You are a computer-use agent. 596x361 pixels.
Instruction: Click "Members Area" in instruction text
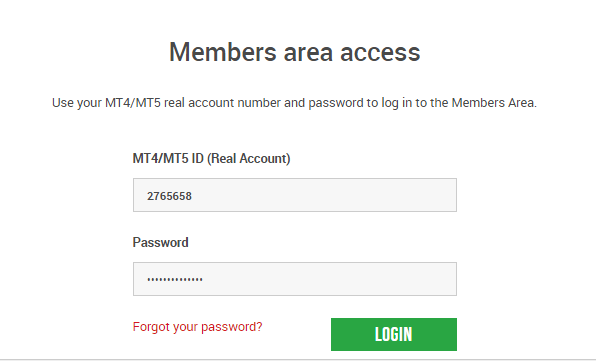(494, 103)
